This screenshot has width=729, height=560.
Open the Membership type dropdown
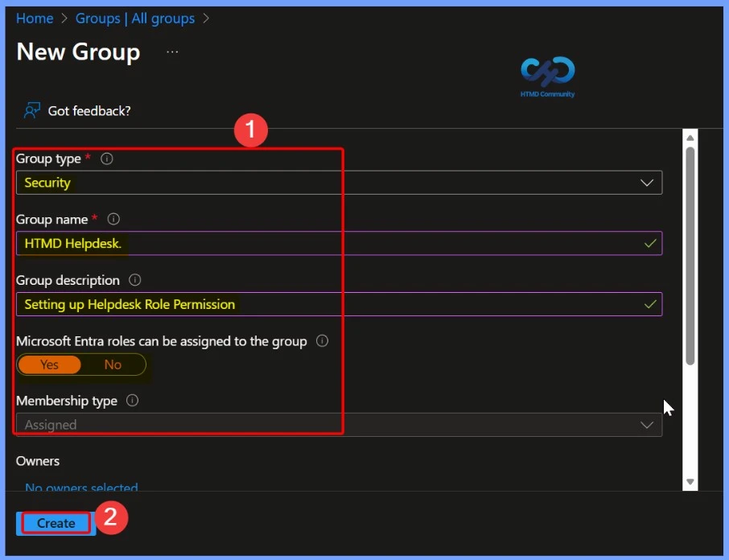point(647,424)
